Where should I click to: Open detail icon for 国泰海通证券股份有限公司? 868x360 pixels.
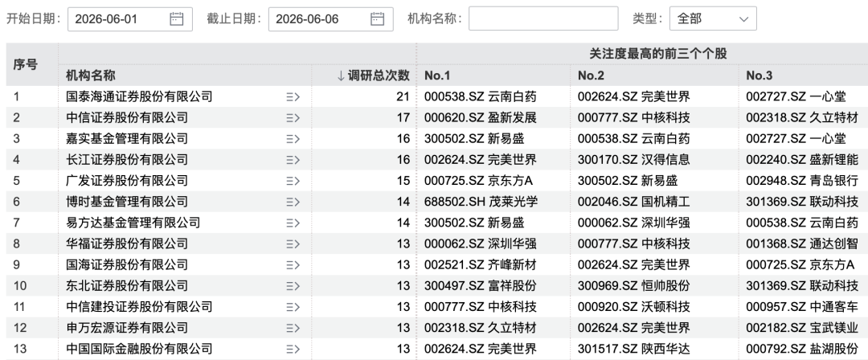[293, 97]
